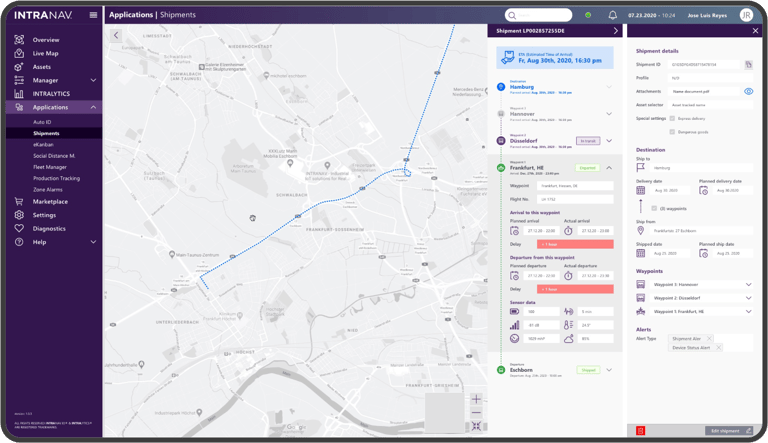Expand Waypoint 2: Düsseldorf dropdown
The width and height of the screenshot is (768, 443).
click(x=748, y=297)
